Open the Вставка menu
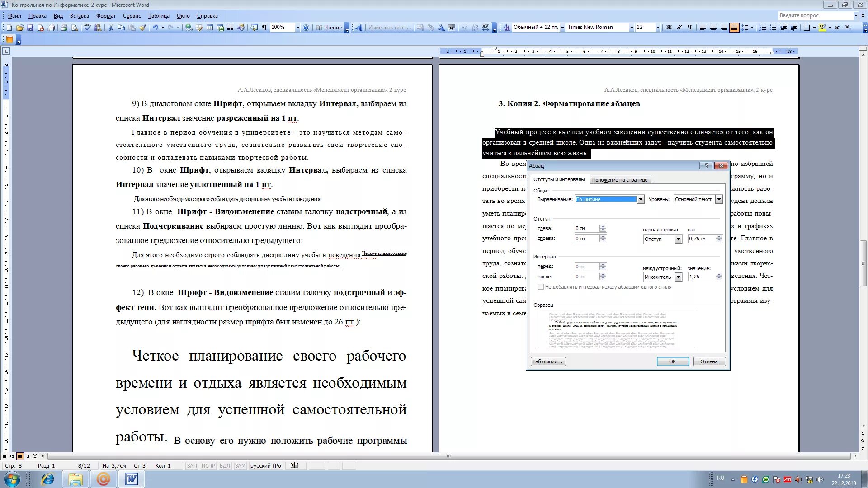Screen dimensions: 868x488 [x=79, y=15]
